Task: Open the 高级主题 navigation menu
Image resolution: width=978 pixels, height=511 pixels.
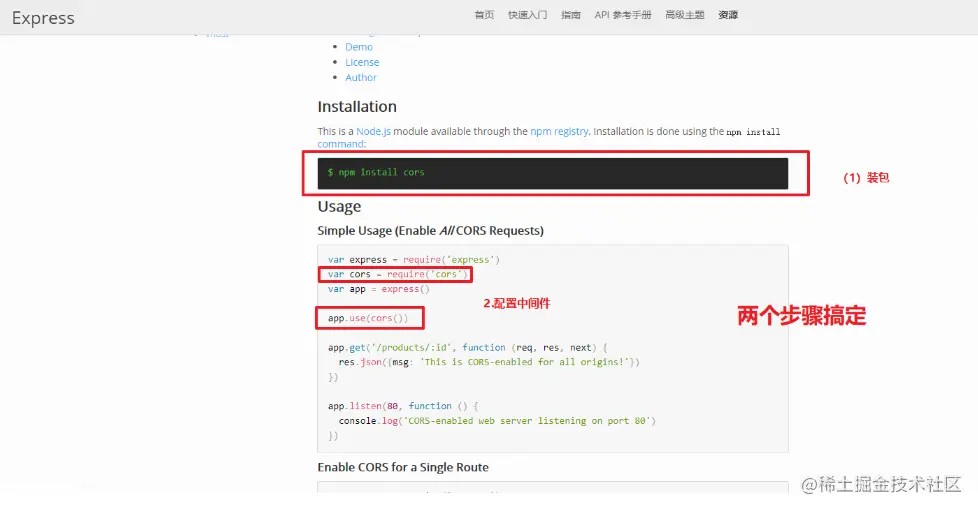Action: 684,15
